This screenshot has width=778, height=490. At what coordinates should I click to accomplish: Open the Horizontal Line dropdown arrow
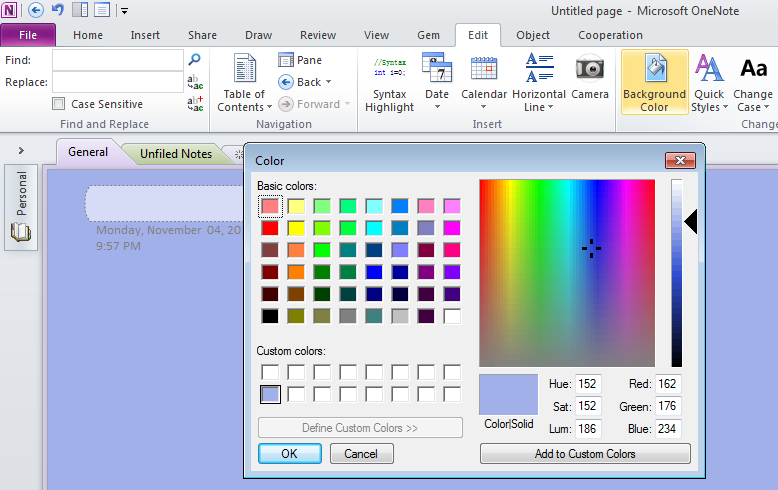(551, 107)
